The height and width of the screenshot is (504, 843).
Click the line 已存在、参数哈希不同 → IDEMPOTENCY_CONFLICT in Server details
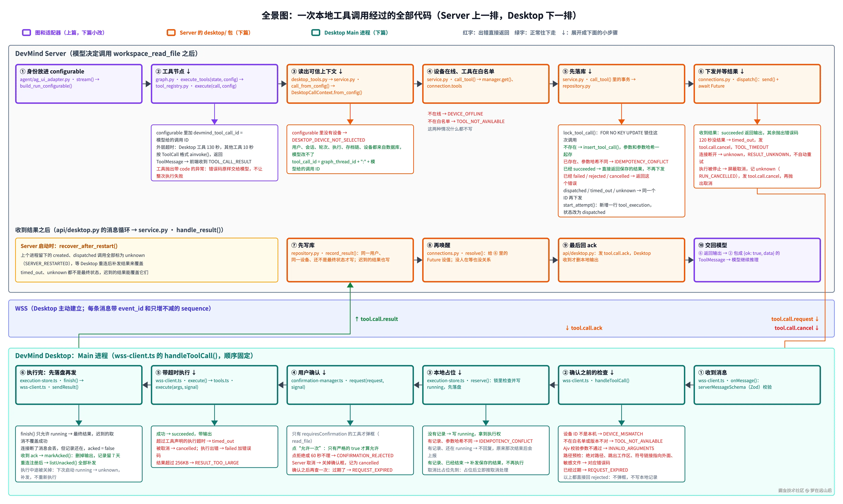click(x=616, y=162)
